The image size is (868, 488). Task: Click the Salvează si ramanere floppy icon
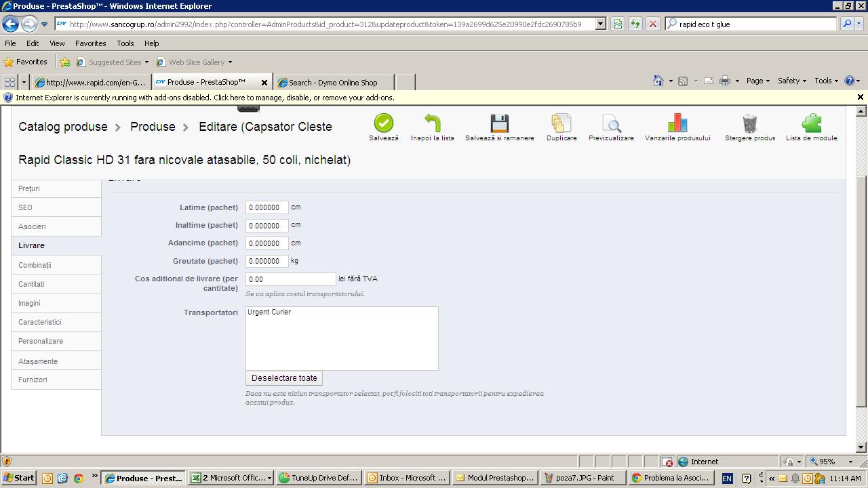500,123
